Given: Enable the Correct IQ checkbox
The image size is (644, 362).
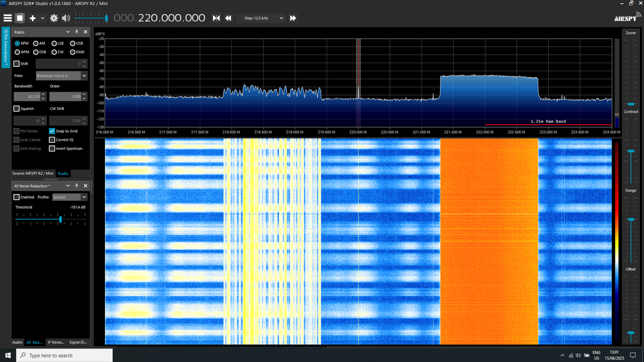Looking at the screenshot, I should tap(52, 140).
